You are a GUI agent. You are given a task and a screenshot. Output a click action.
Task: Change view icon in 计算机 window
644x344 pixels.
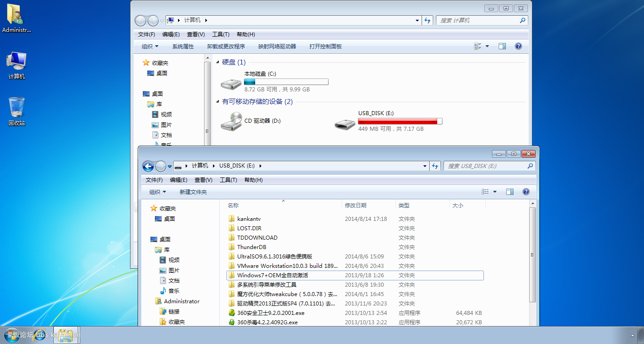[x=478, y=46]
